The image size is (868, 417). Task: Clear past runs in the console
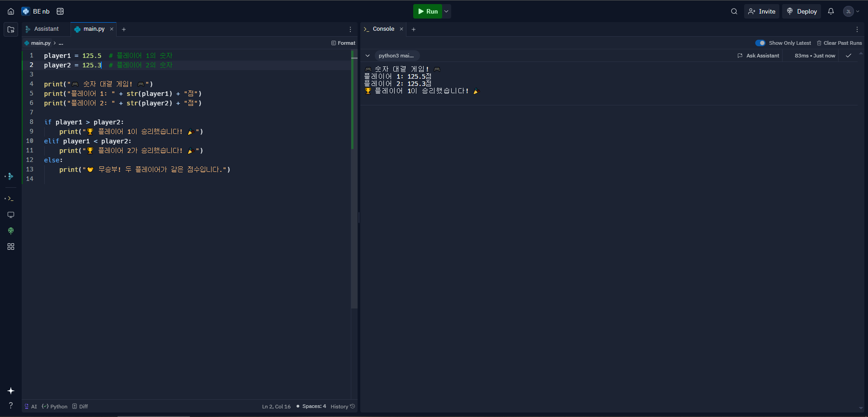(840, 43)
